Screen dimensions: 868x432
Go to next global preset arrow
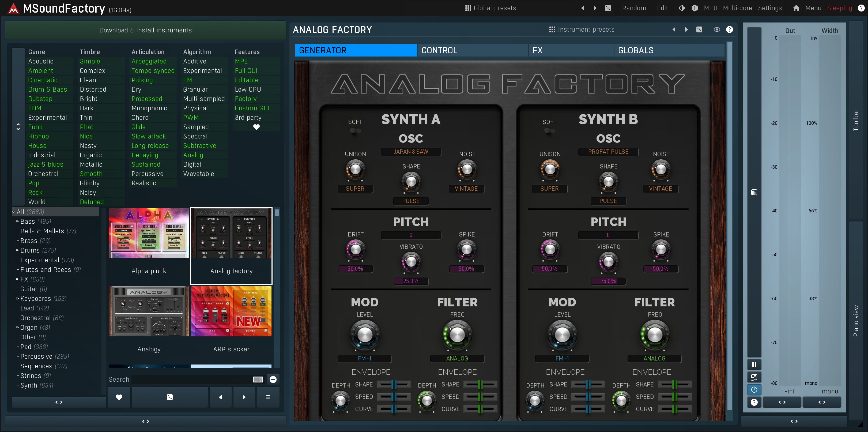click(595, 8)
